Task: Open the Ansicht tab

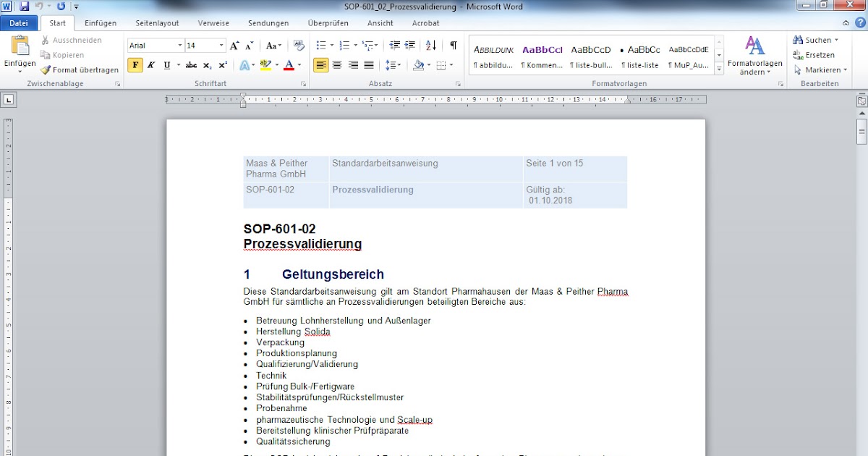Action: [x=380, y=23]
